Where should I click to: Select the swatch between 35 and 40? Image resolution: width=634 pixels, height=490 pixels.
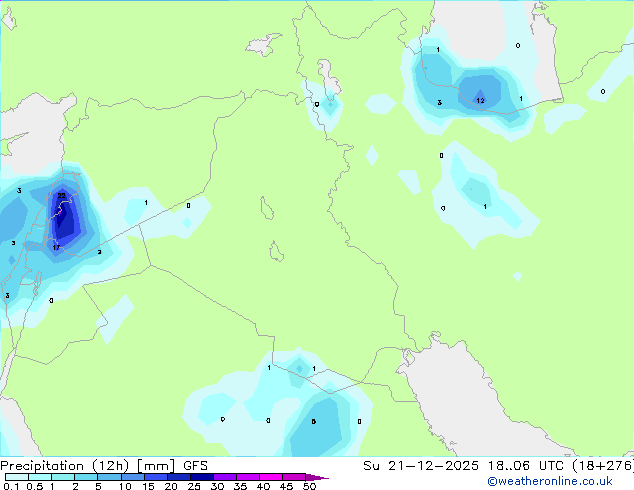(247, 477)
